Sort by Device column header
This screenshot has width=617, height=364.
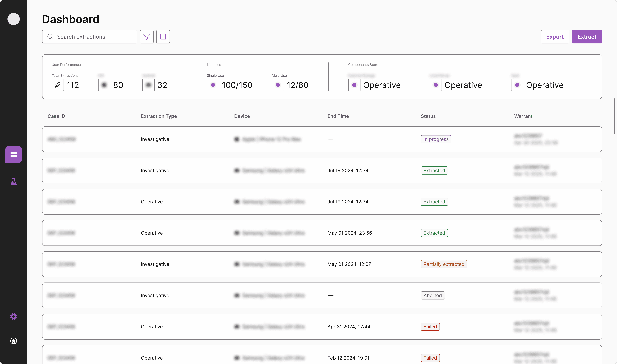[242, 116]
